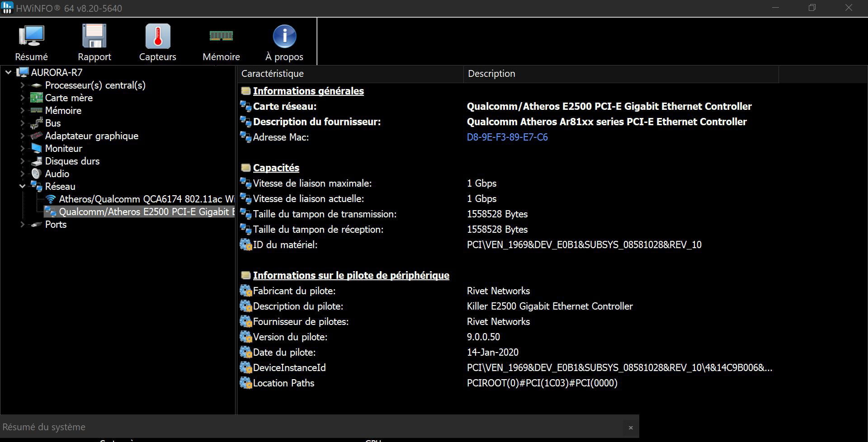Select the Atheros/Qualcomm QCA6174 802.11ac adapter
Viewport: 868px width, 442px height.
(146, 199)
